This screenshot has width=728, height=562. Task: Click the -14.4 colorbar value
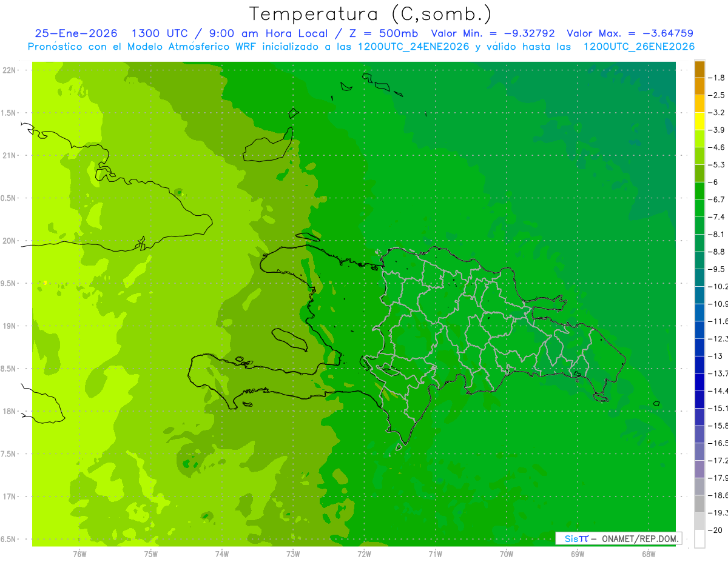[718, 390]
